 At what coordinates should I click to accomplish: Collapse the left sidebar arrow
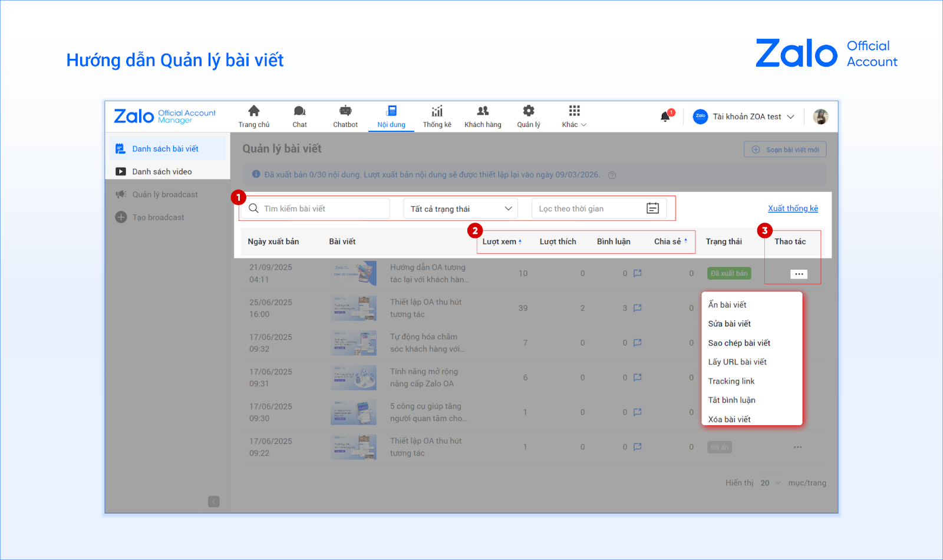coord(213,502)
